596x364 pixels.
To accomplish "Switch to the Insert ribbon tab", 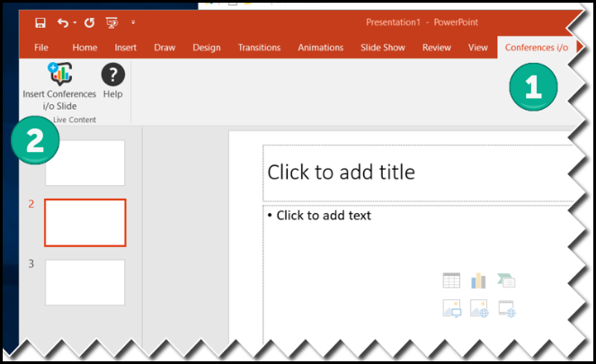I will (x=126, y=48).
